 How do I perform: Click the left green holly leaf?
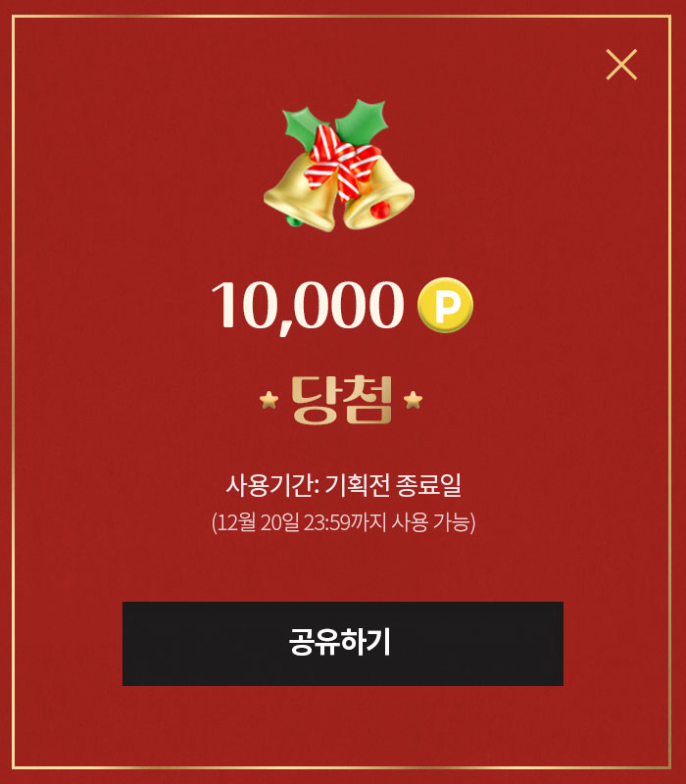pos(303,126)
